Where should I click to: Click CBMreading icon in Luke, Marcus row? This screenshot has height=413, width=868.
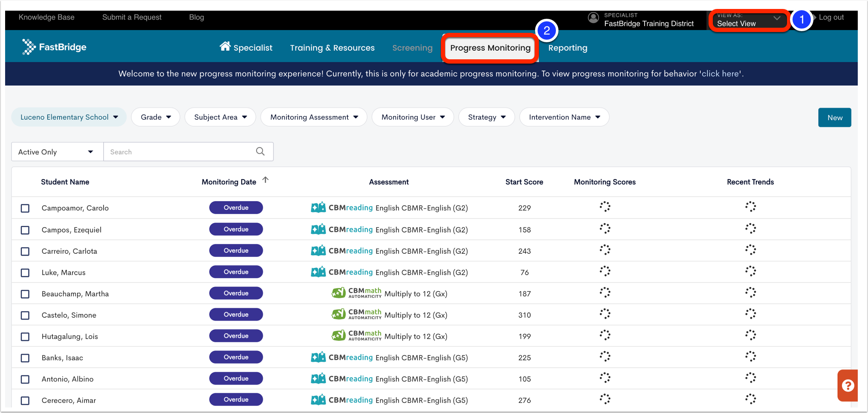(x=318, y=272)
